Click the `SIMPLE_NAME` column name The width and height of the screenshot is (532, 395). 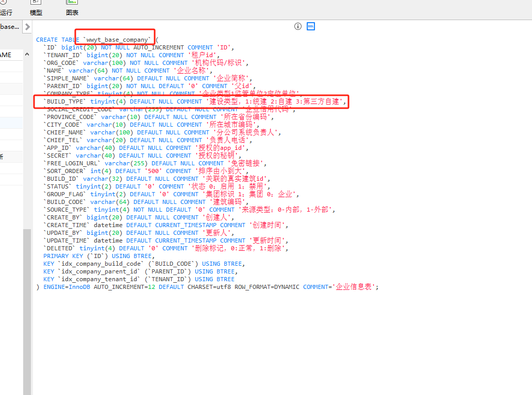click(x=67, y=78)
